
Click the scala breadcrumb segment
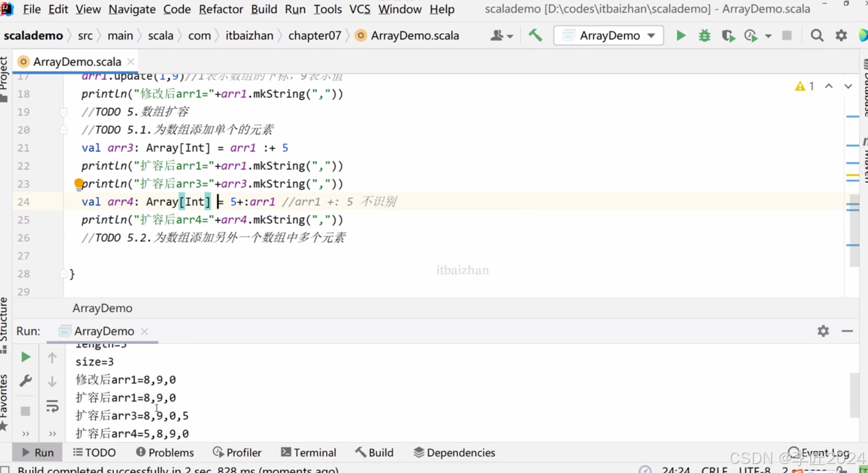[x=161, y=35]
